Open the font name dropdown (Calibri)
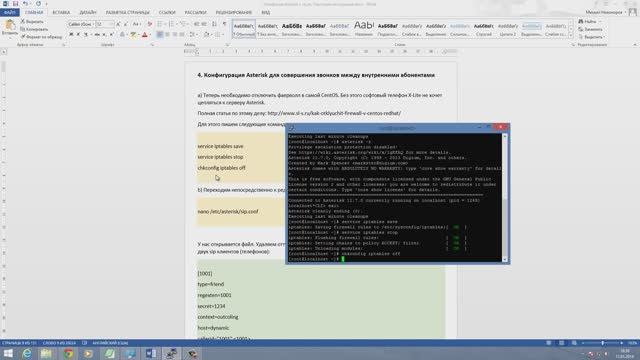The height and width of the screenshot is (360, 640). (x=93, y=24)
